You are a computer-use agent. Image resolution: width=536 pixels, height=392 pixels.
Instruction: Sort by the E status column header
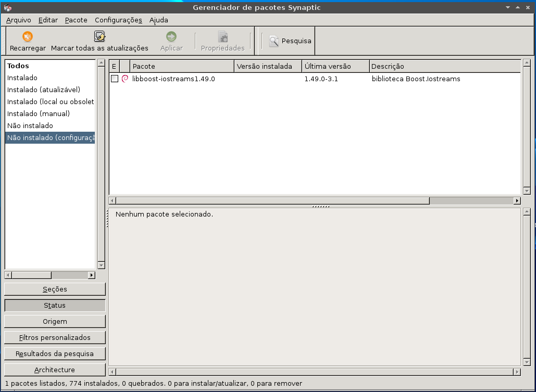pyautogui.click(x=114, y=66)
